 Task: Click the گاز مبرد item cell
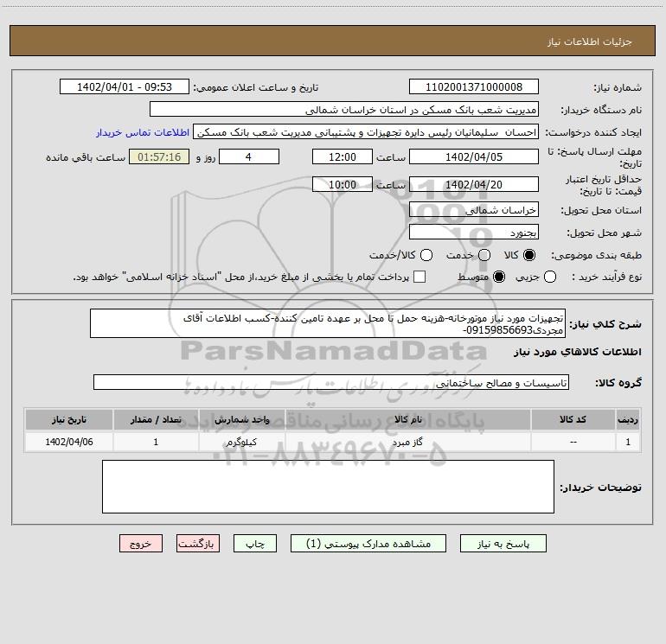(408, 442)
